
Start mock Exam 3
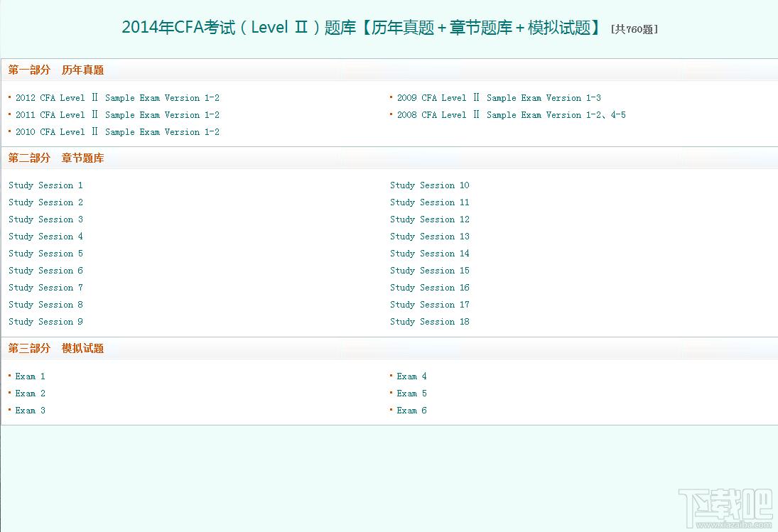pyautogui.click(x=31, y=410)
